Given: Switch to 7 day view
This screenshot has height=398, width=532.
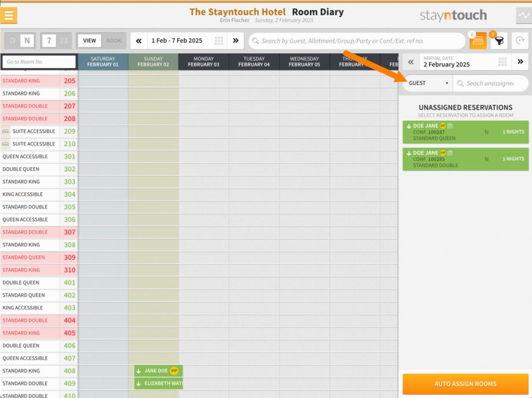Looking at the screenshot, I should tap(49, 40).
